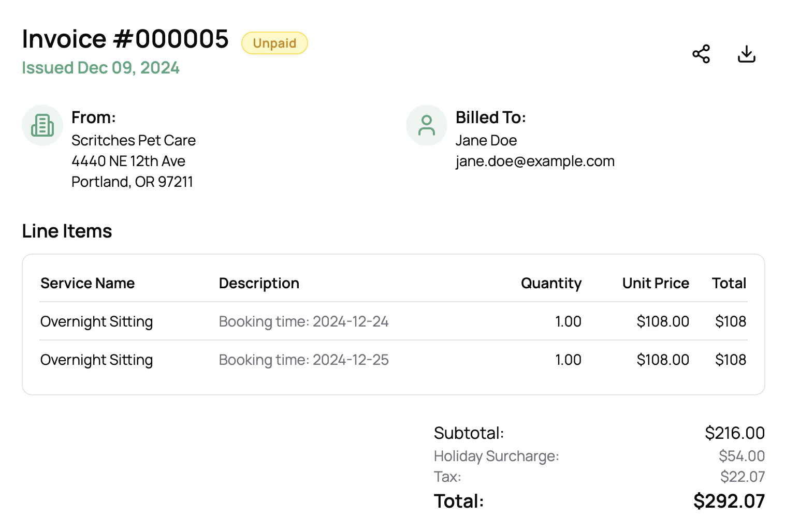Click the Jane Doe customer name
The image size is (785, 532).
coord(486,140)
